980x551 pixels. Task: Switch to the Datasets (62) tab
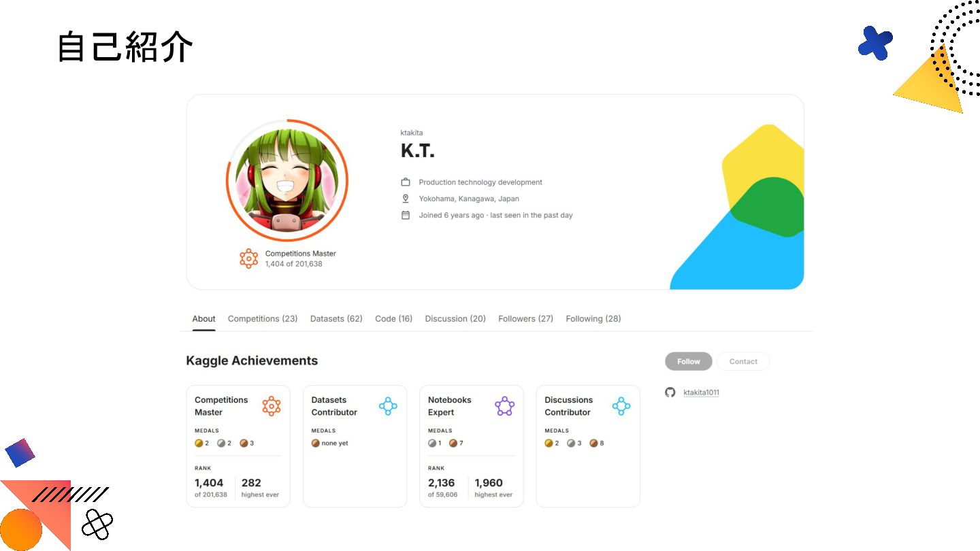336,318
